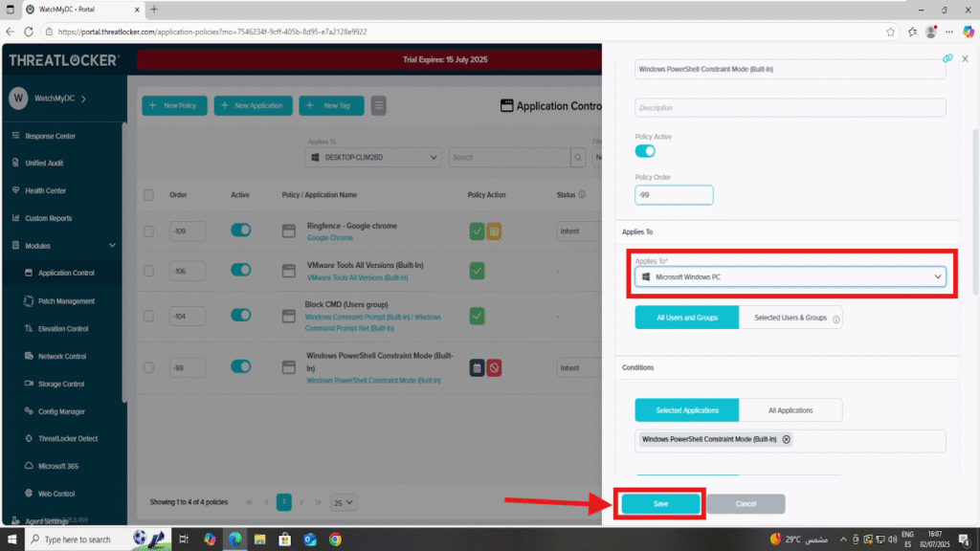Open the Microsoft Windows PC dropdown
The image size is (980, 551).
click(790, 276)
